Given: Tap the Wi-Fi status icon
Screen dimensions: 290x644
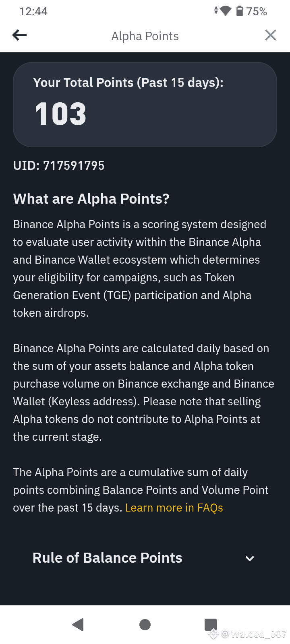Looking at the screenshot, I should point(226,11).
